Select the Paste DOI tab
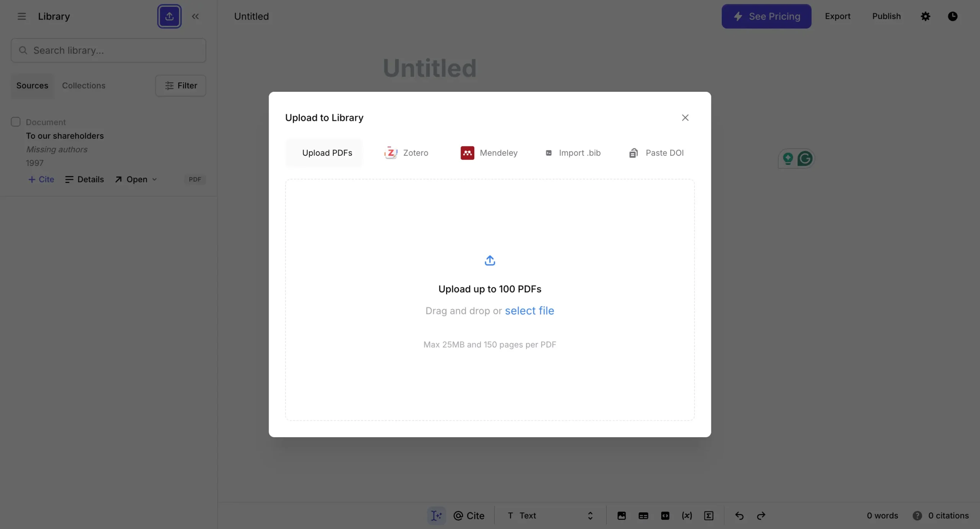This screenshot has height=529, width=980. click(656, 153)
